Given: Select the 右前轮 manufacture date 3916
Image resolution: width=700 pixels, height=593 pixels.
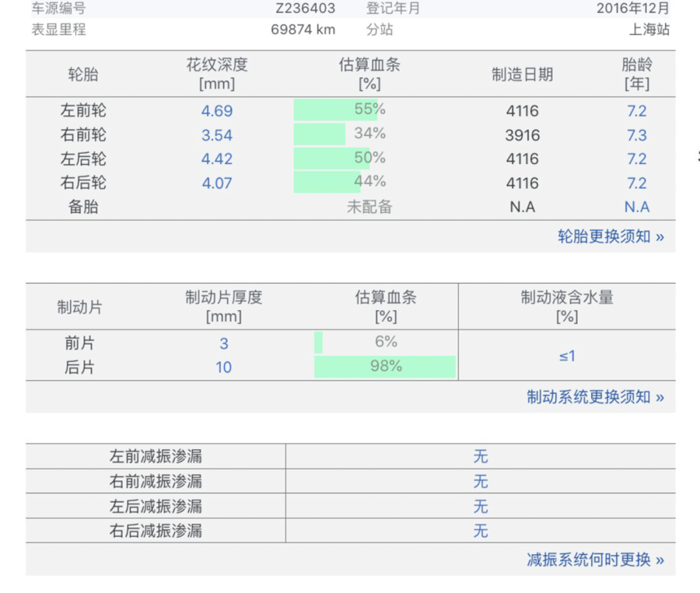Looking at the screenshot, I should (x=522, y=135).
